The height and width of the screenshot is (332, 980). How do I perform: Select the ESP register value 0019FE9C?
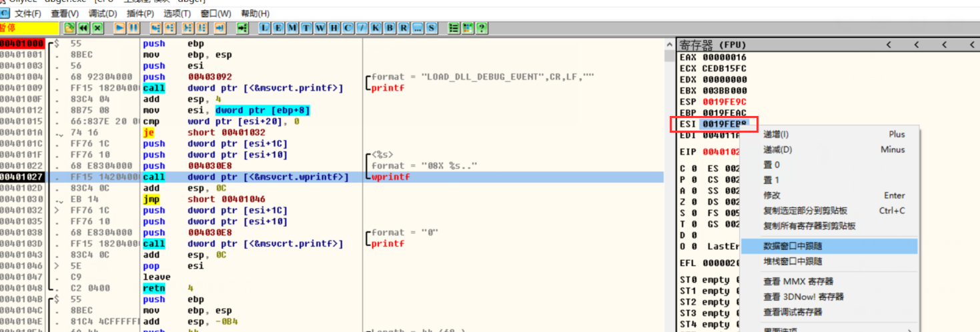[724, 102]
